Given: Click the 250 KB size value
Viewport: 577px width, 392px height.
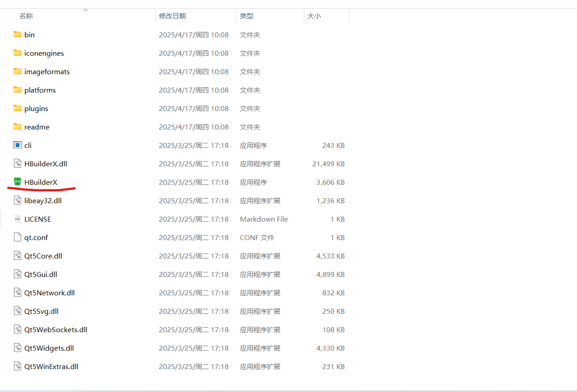Looking at the screenshot, I should (x=334, y=311).
